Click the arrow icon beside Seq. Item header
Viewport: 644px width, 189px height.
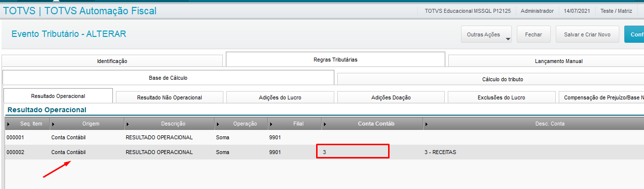click(x=9, y=124)
